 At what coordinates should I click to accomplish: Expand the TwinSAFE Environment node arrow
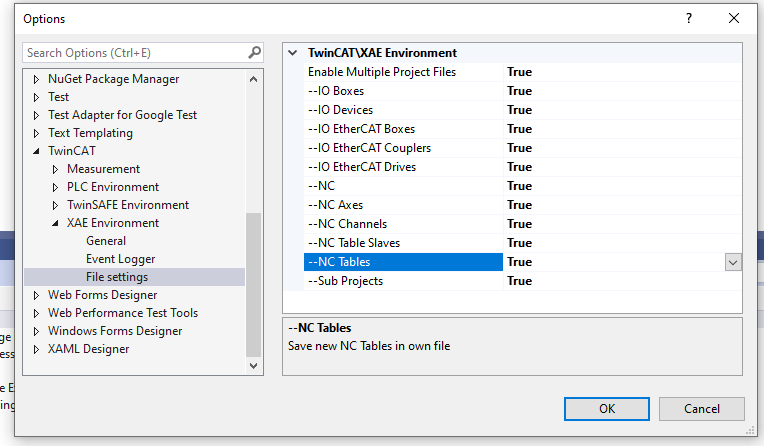[55, 205]
